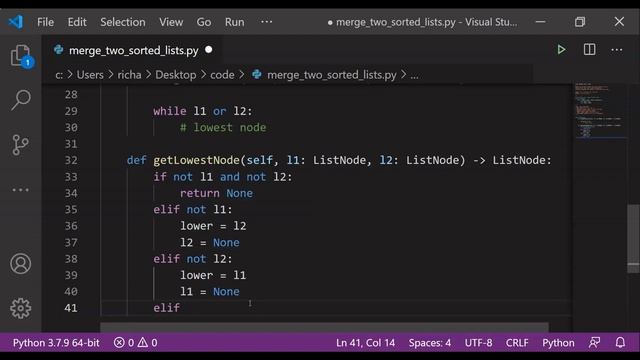This screenshot has height=360, width=640.
Task: Click the feedback icon in status bar
Action: coord(594,342)
